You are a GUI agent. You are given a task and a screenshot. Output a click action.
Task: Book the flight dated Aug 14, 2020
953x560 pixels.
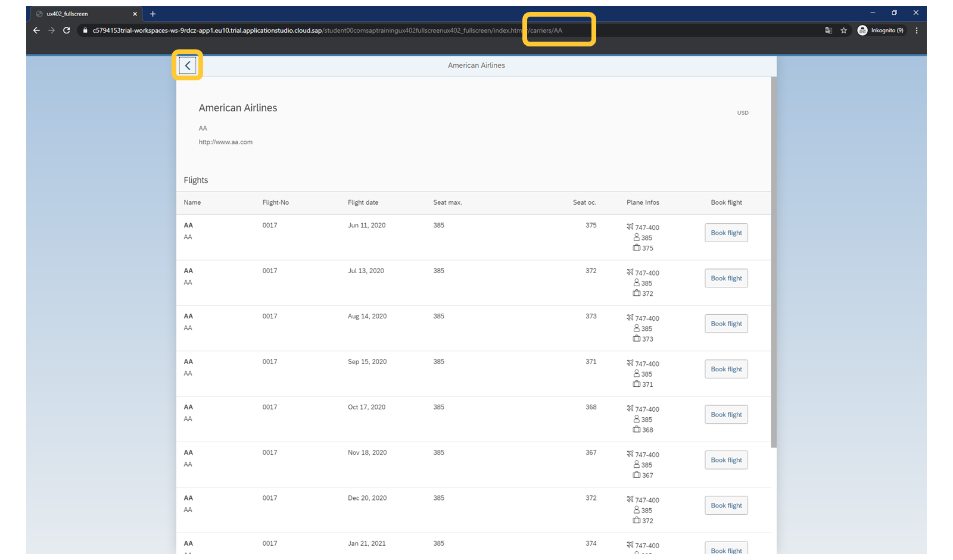point(726,324)
